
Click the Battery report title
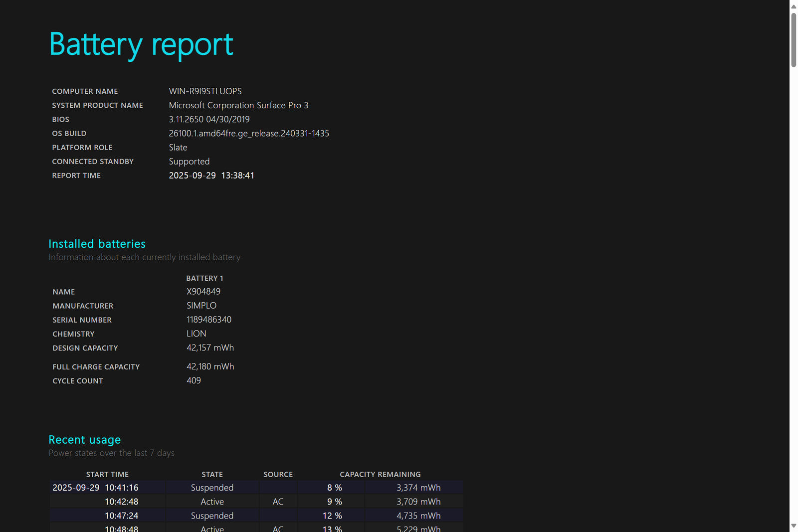pos(141,45)
